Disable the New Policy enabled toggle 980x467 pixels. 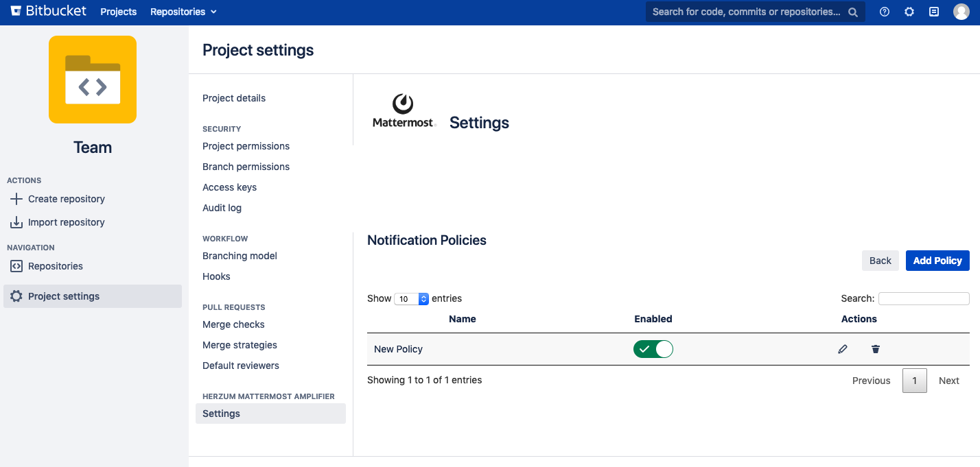coord(653,349)
